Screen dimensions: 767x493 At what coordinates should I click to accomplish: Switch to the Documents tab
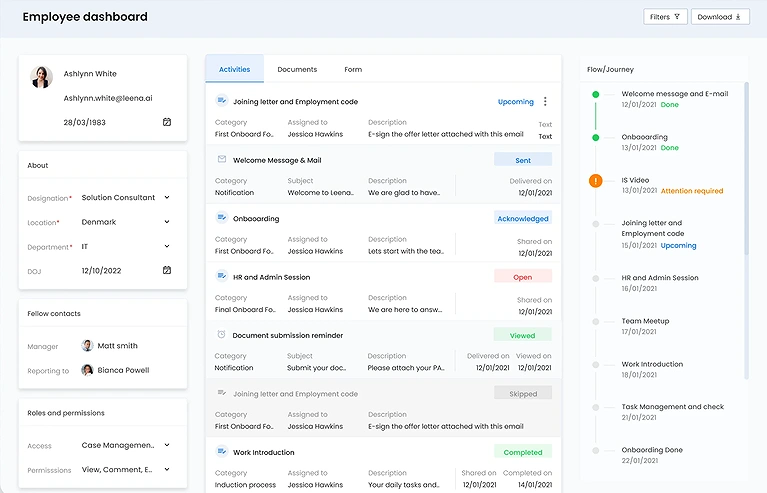297,69
